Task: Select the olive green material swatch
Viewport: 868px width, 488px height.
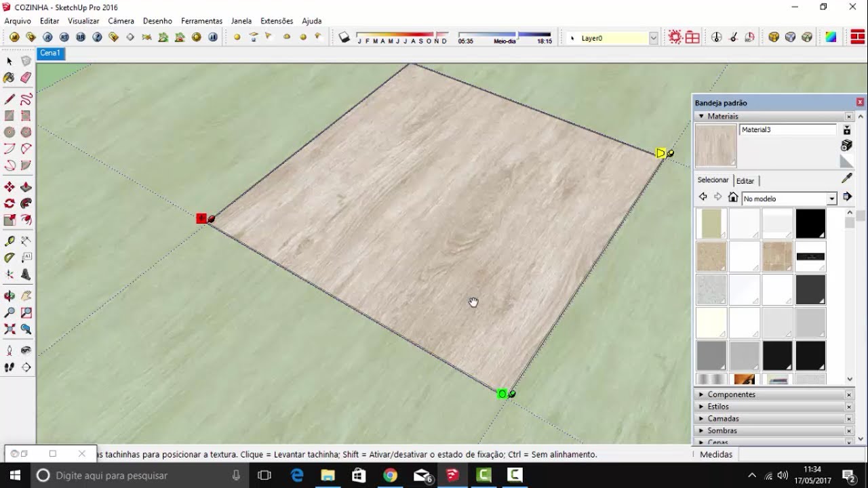Action: pyautogui.click(x=711, y=224)
